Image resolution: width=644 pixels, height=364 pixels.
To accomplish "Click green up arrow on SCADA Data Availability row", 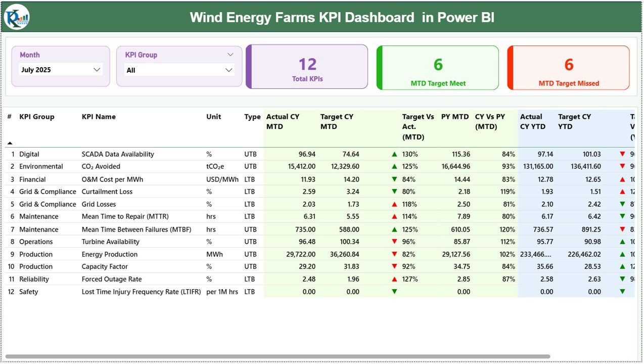I will (x=394, y=154).
